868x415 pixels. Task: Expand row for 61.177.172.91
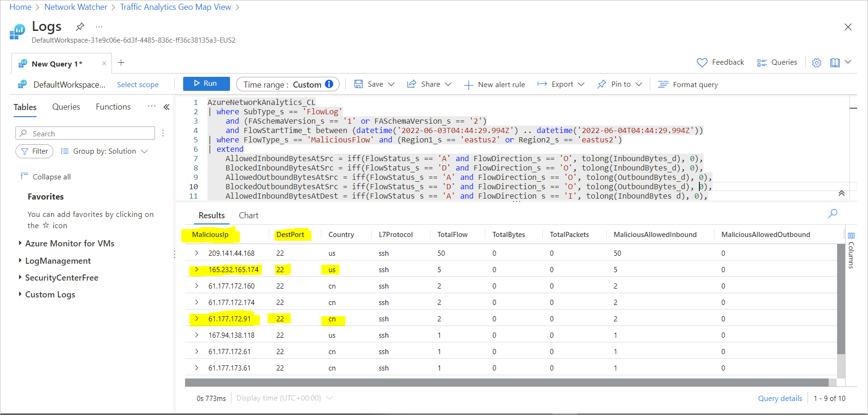197,319
